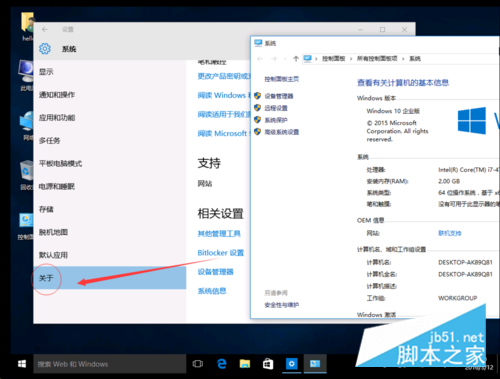Open the 阅读 Microsoft link in Settings

tap(224, 134)
